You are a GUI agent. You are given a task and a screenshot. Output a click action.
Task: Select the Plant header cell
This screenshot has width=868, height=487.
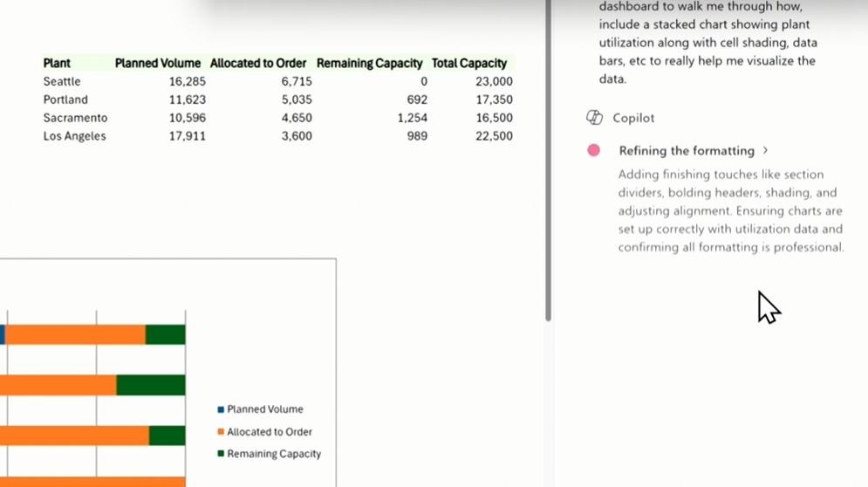coord(58,63)
